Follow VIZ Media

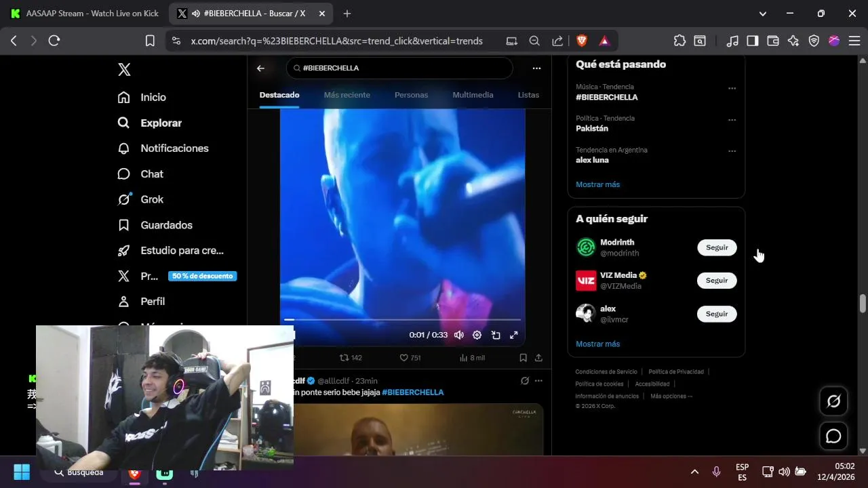tap(717, 281)
